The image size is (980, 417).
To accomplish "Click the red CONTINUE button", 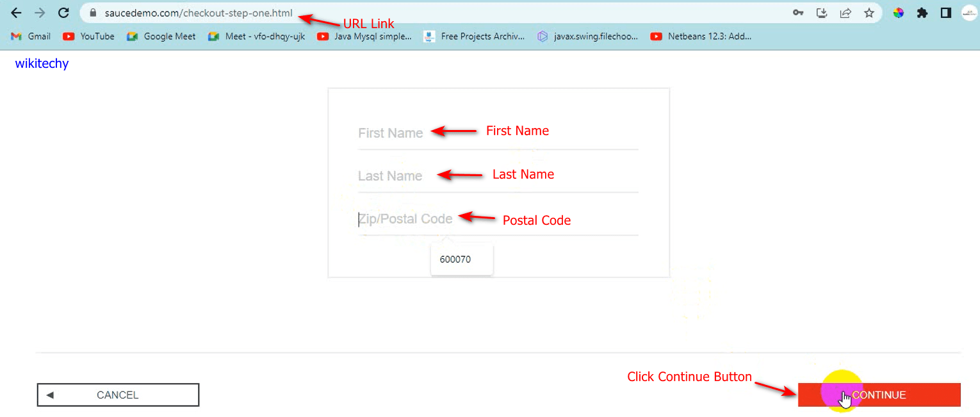I will 879,395.
